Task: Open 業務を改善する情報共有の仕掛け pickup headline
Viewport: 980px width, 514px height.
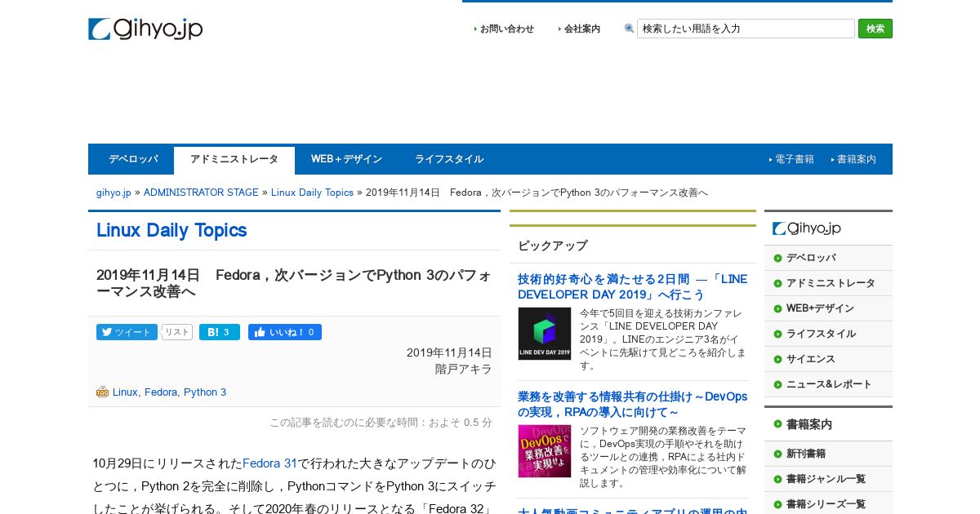Action: (632, 404)
